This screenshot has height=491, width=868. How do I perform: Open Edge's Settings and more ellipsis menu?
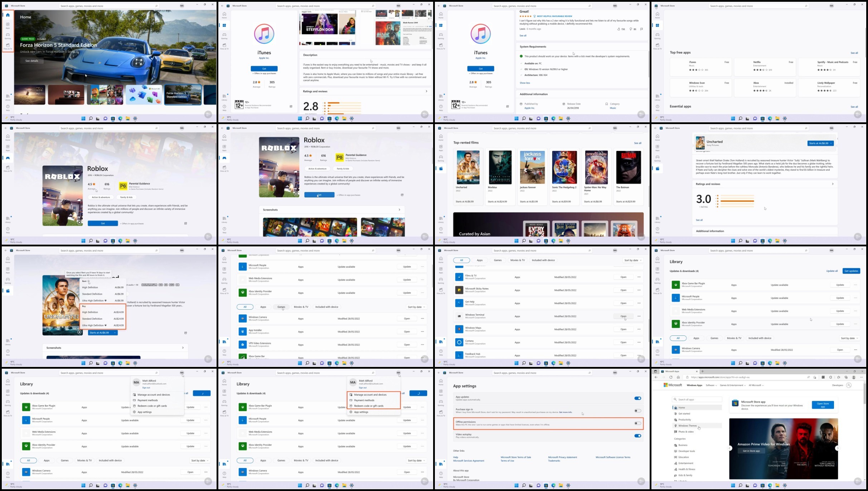coord(861,377)
